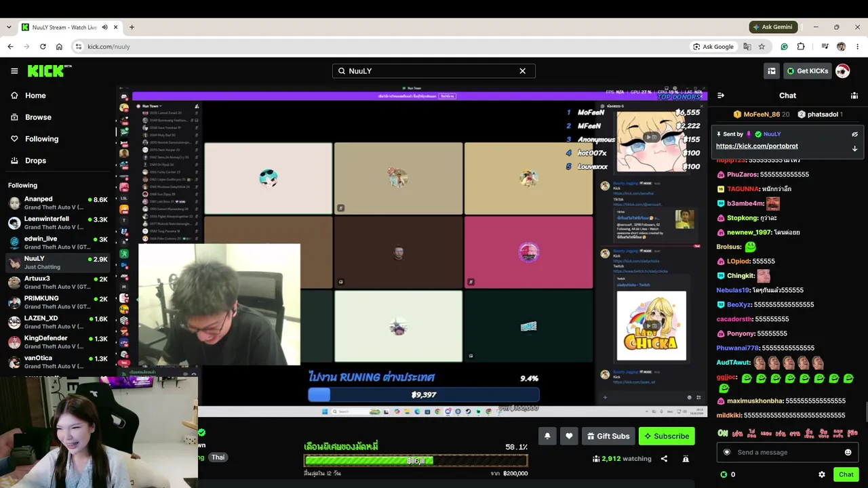Select NuuLY channel in Following list
Image resolution: width=868 pixels, height=488 pixels.
(x=58, y=262)
